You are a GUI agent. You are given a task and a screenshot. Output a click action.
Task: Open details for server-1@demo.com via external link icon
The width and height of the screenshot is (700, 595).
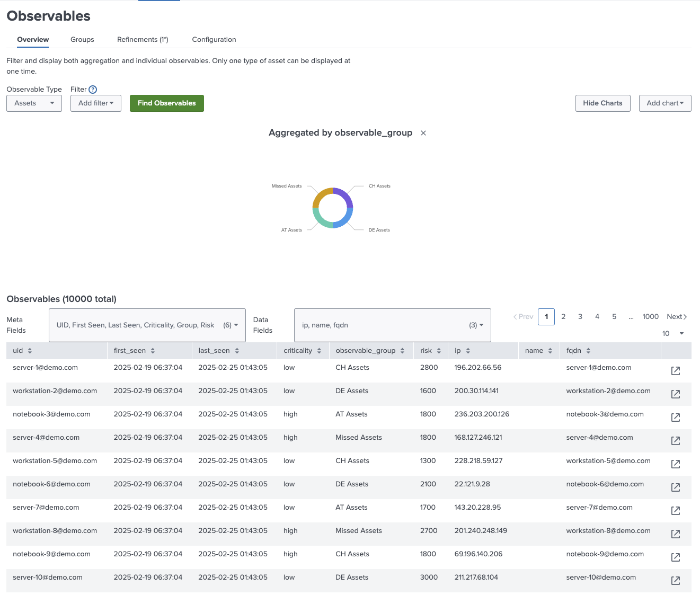coord(675,370)
